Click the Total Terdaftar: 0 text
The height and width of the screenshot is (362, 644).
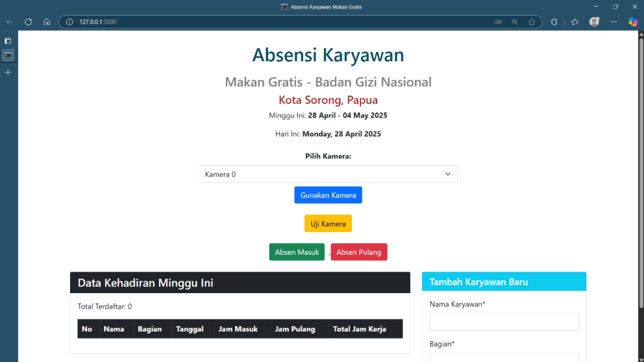[105, 307]
